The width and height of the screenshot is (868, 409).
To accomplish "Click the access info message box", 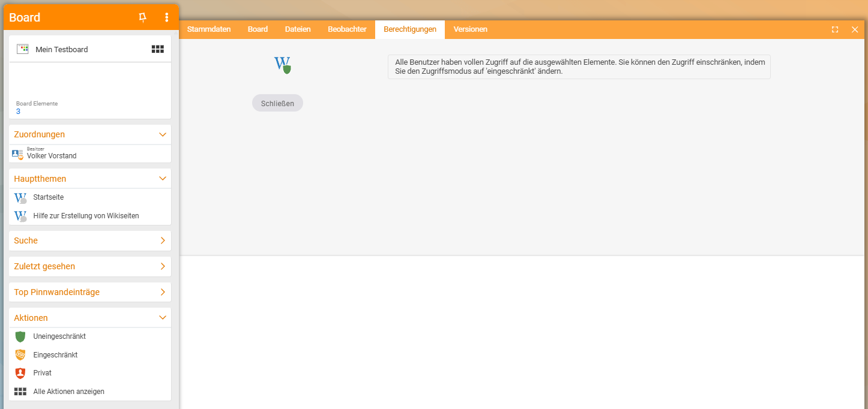I will pos(579,67).
